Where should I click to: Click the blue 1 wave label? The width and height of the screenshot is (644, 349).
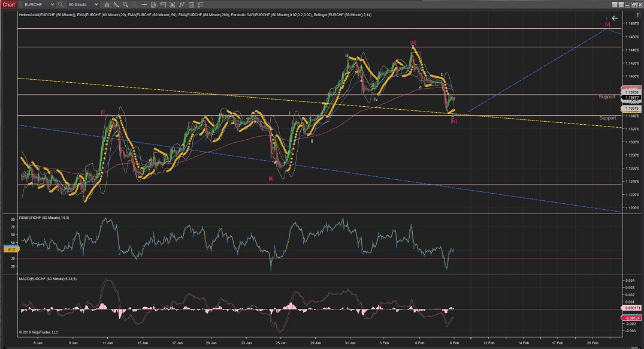pyautogui.click(x=607, y=19)
